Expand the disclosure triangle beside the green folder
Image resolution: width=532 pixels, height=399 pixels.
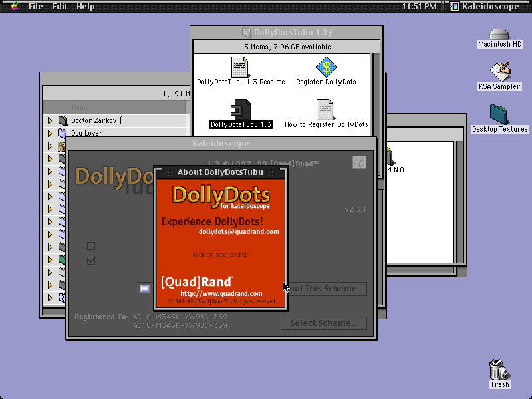tap(50, 259)
